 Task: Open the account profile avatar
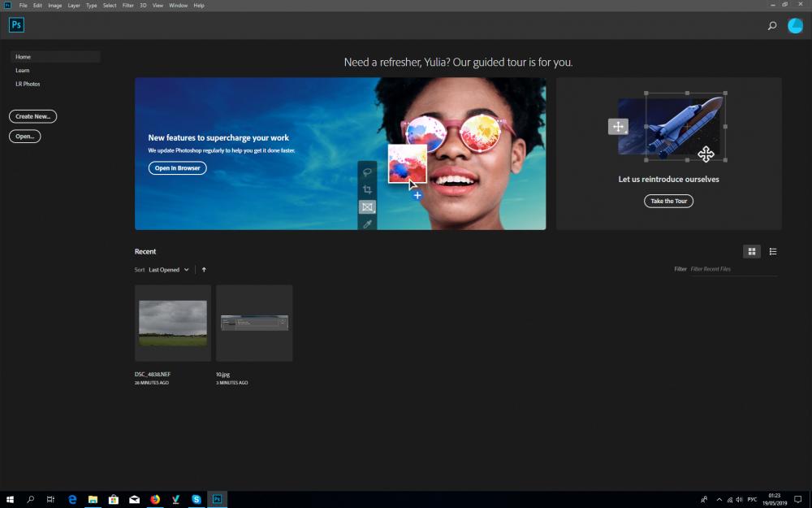795,25
